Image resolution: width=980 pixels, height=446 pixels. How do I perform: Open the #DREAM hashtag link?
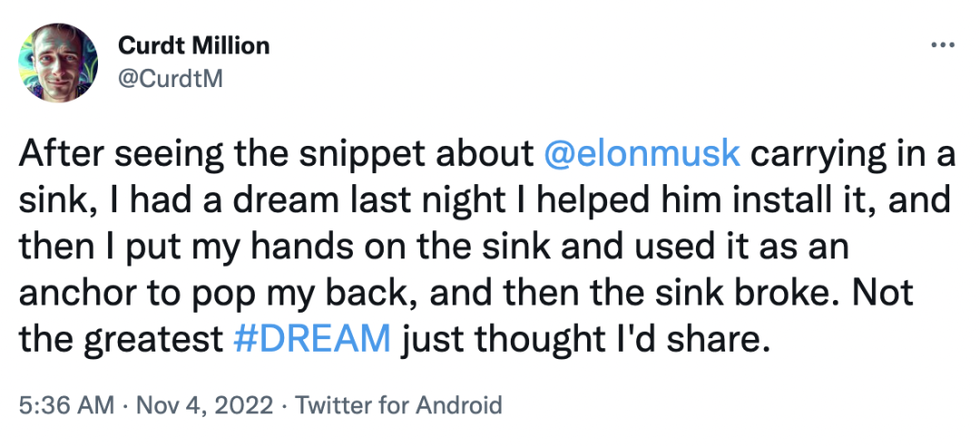pyautogui.click(x=311, y=340)
